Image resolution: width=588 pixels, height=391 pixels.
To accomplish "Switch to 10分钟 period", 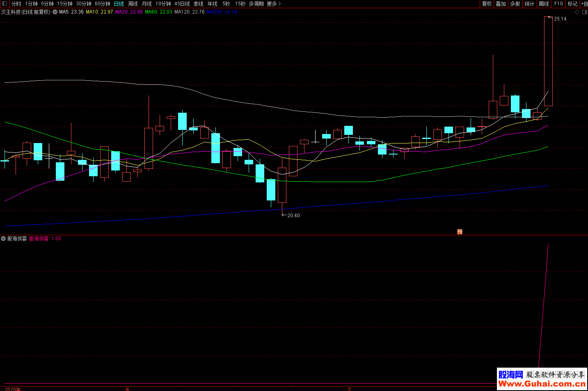I will [163, 4].
